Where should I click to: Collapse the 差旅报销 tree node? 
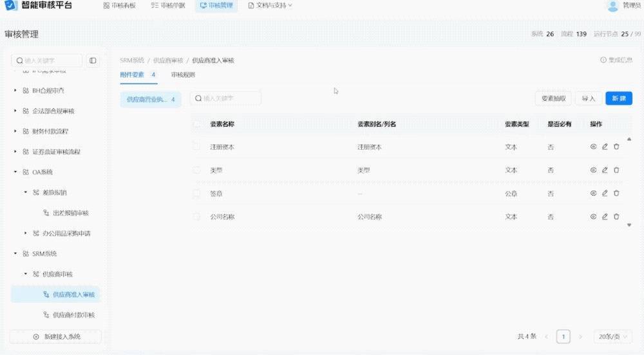point(26,192)
